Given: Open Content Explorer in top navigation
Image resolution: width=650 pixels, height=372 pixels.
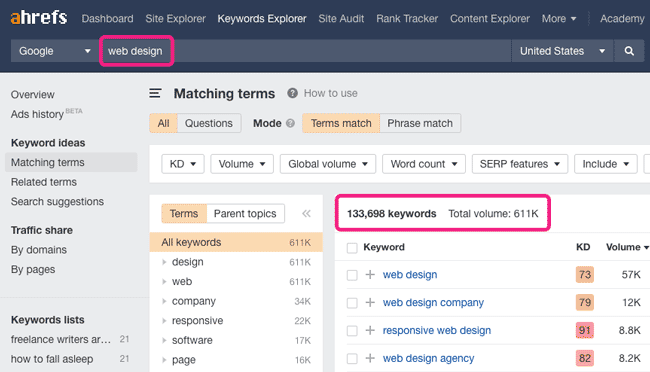Looking at the screenshot, I should tap(490, 19).
